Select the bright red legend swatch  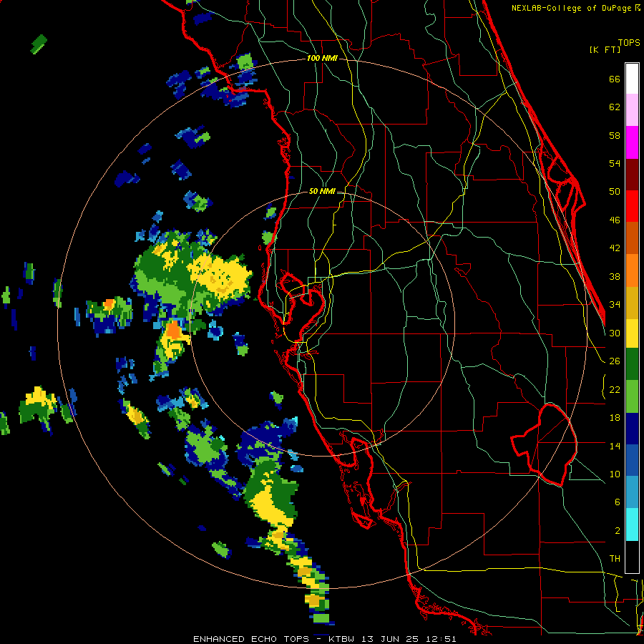coord(632,206)
